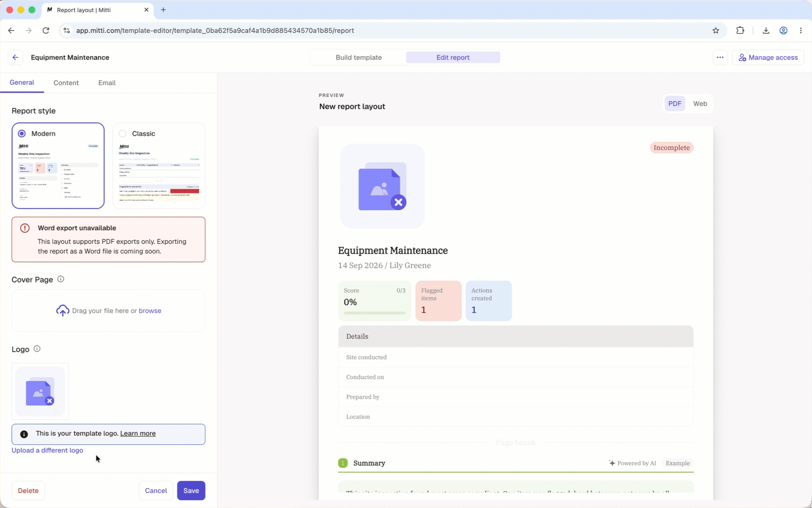812x508 pixels.
Task: Click the info icon in template logo notice
Action: click(x=24, y=434)
